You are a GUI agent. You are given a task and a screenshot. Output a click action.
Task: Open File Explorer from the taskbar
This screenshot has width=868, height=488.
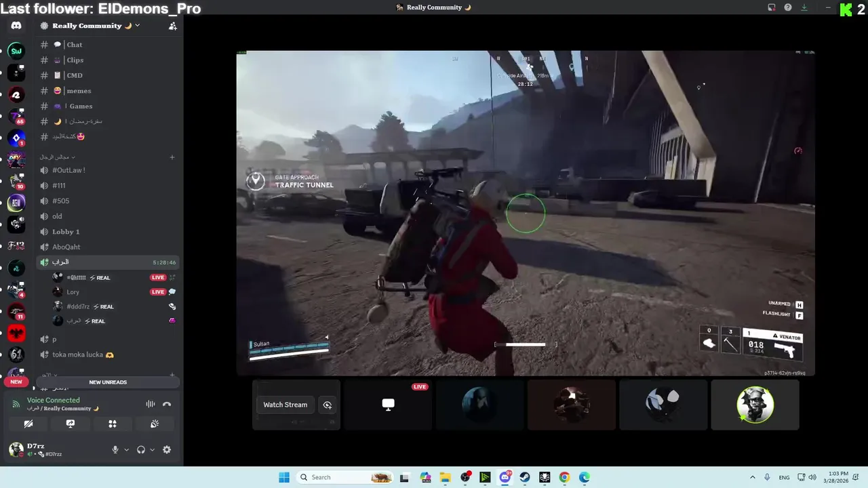click(x=446, y=477)
